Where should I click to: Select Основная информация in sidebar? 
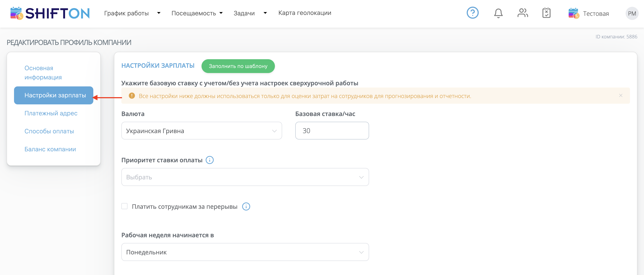(x=43, y=73)
